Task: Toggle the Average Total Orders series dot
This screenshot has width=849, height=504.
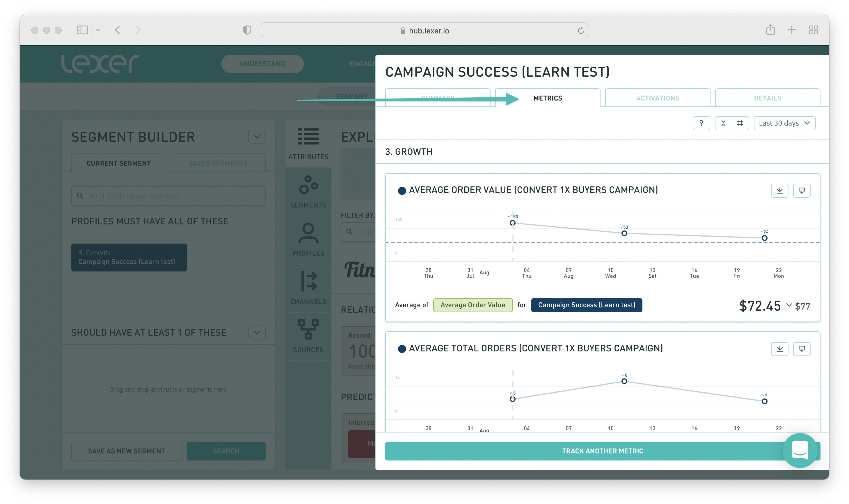Action: [402, 349]
